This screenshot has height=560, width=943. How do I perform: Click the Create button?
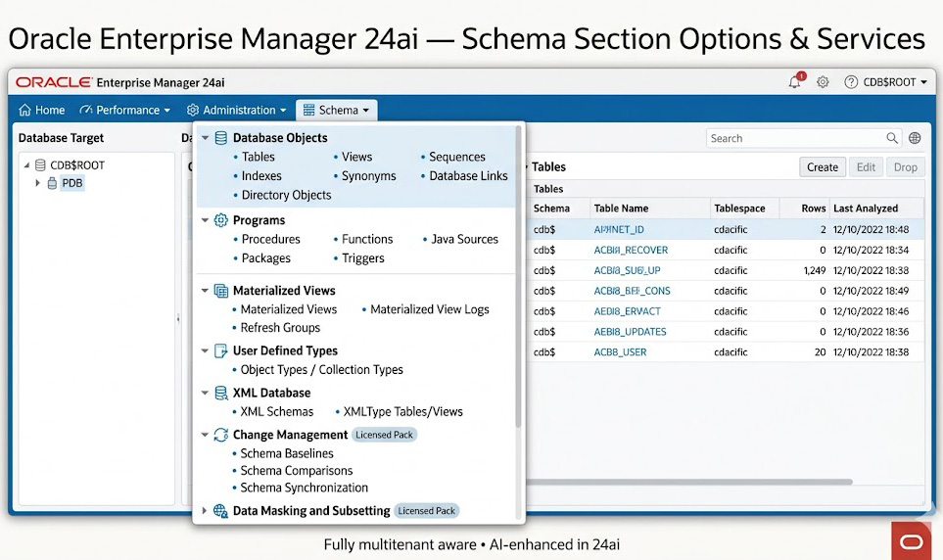coord(823,167)
